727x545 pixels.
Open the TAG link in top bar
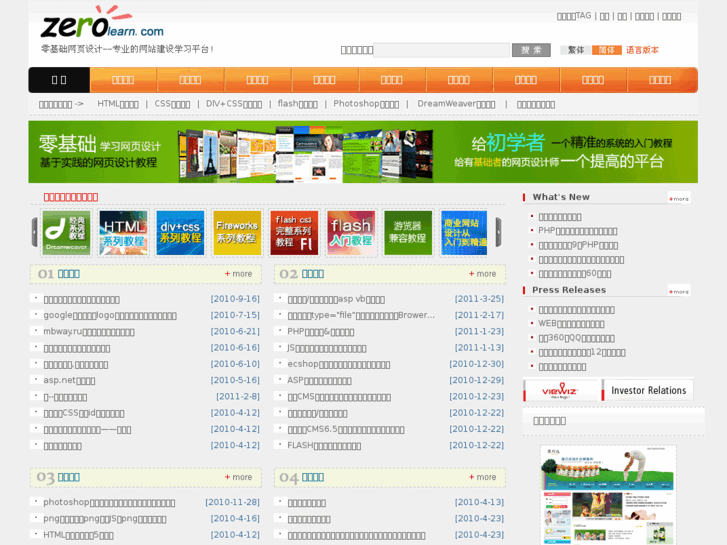click(574, 16)
